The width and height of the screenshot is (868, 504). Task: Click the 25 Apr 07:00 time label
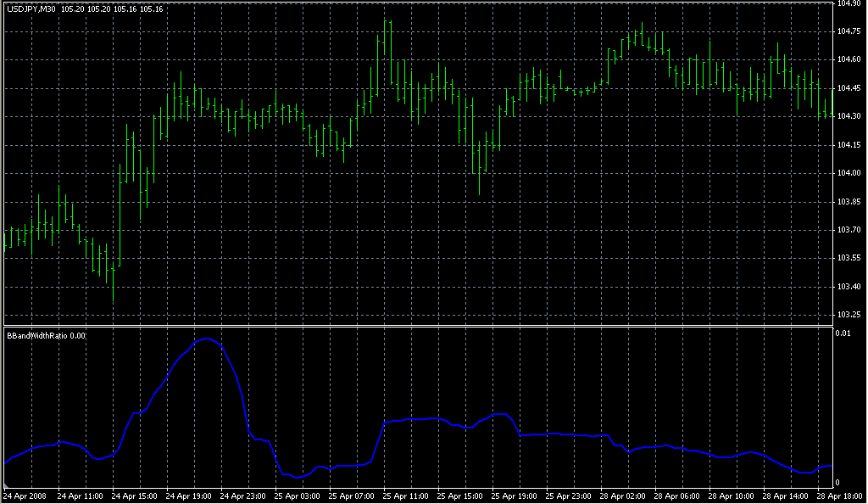click(x=351, y=496)
